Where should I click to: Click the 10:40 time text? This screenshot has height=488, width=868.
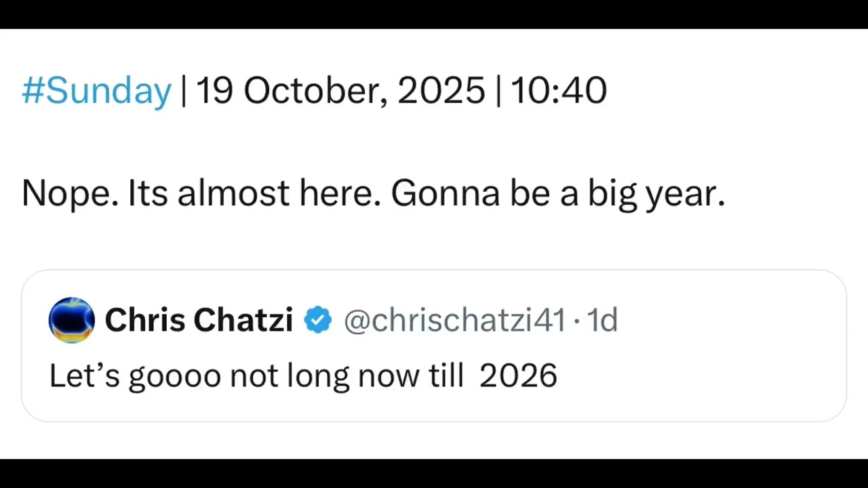click(558, 90)
